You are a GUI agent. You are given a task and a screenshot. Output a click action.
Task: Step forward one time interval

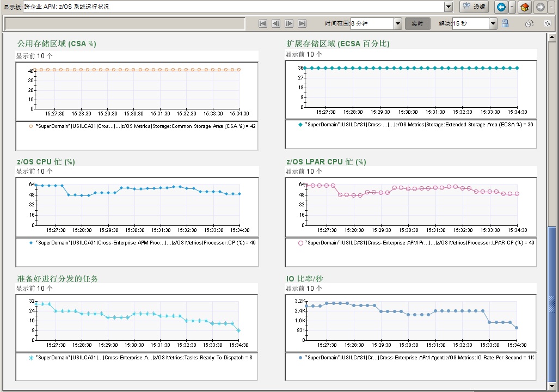point(289,23)
